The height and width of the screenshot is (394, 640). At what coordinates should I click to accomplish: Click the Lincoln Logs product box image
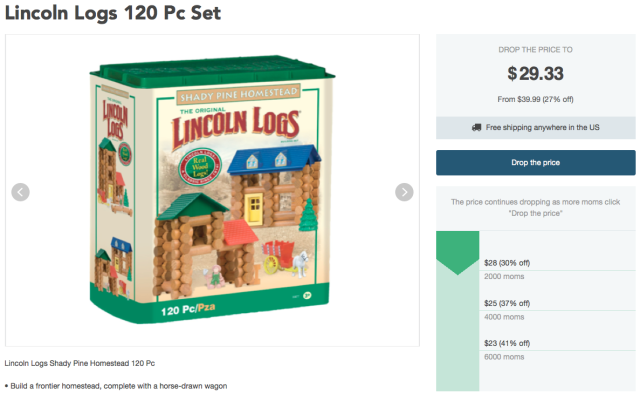212,190
